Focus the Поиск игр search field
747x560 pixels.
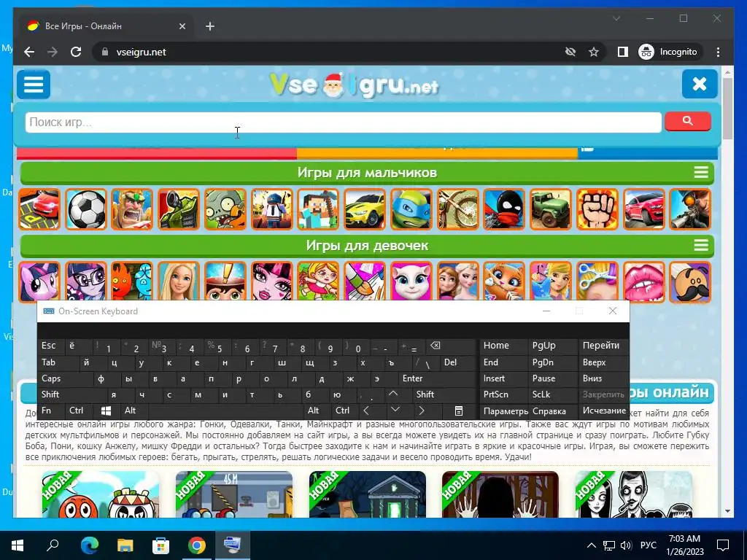[343, 122]
